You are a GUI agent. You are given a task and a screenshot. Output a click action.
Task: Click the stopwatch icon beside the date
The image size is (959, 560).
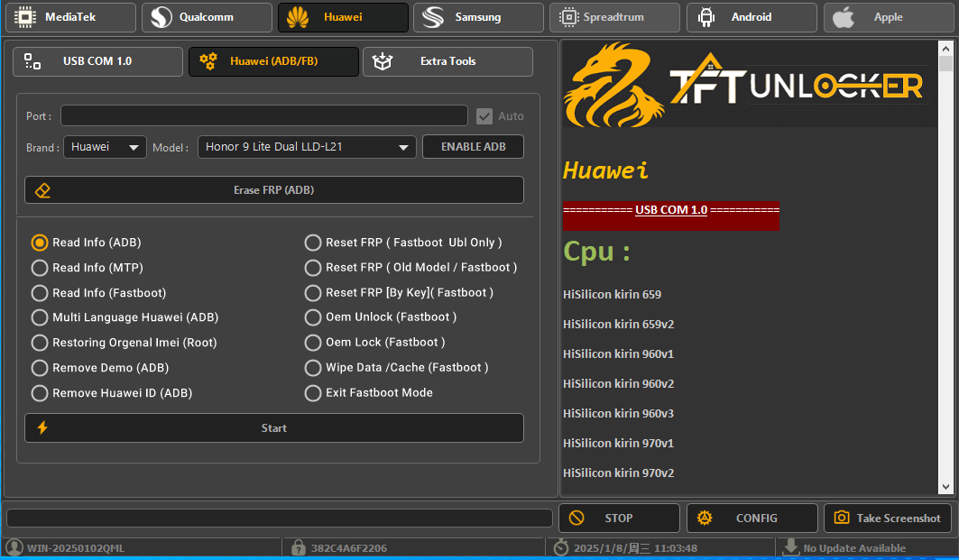point(561,547)
